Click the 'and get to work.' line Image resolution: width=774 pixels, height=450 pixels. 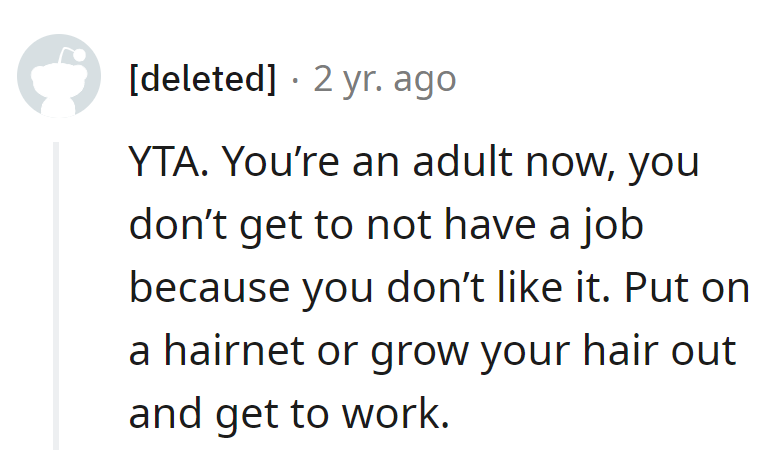click(x=288, y=413)
